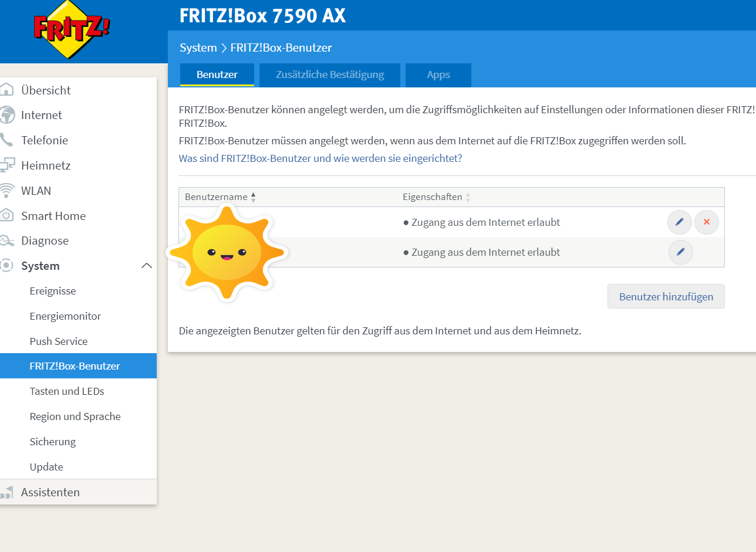
Task: Click the System gear icon
Action: pyautogui.click(x=6, y=266)
